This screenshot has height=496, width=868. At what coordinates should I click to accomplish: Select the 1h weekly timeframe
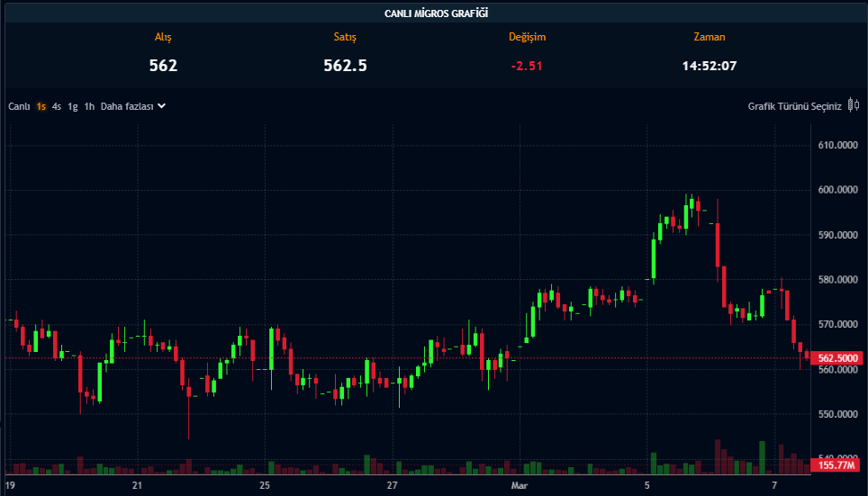click(89, 106)
